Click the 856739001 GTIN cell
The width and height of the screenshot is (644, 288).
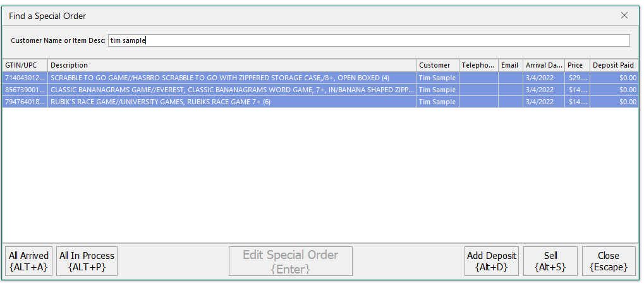(x=25, y=90)
